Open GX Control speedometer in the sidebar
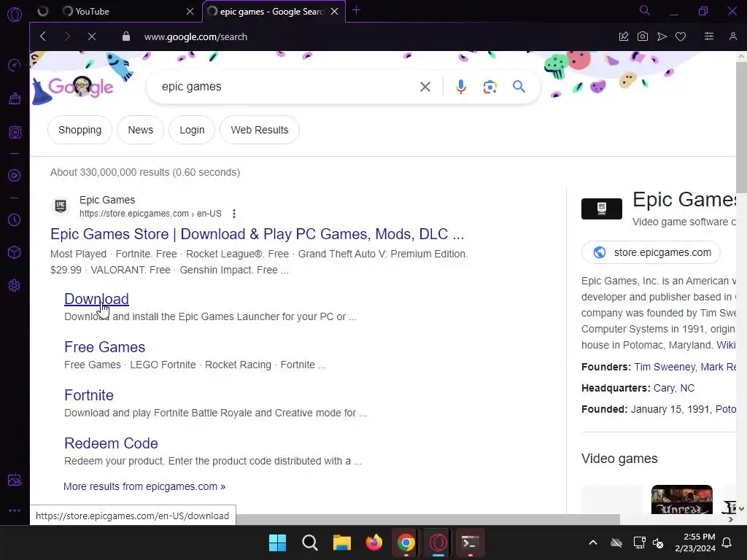This screenshot has height=560, width=747. [x=15, y=65]
